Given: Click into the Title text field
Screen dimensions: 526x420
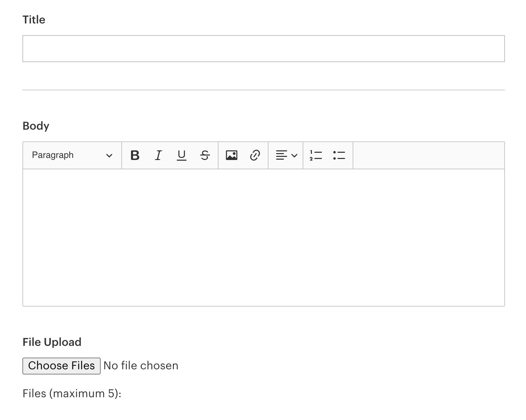Looking at the screenshot, I should coord(263,49).
